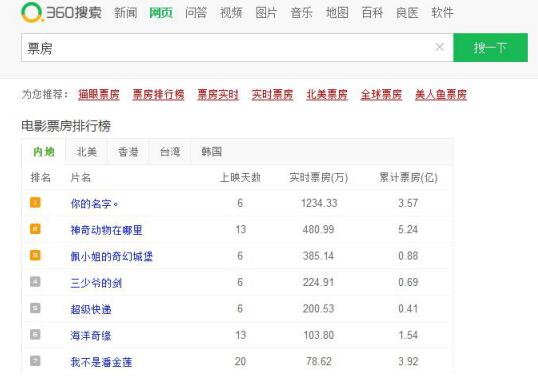Click the 上映天数 column header
Screen dimensions: 538x383
241,177
